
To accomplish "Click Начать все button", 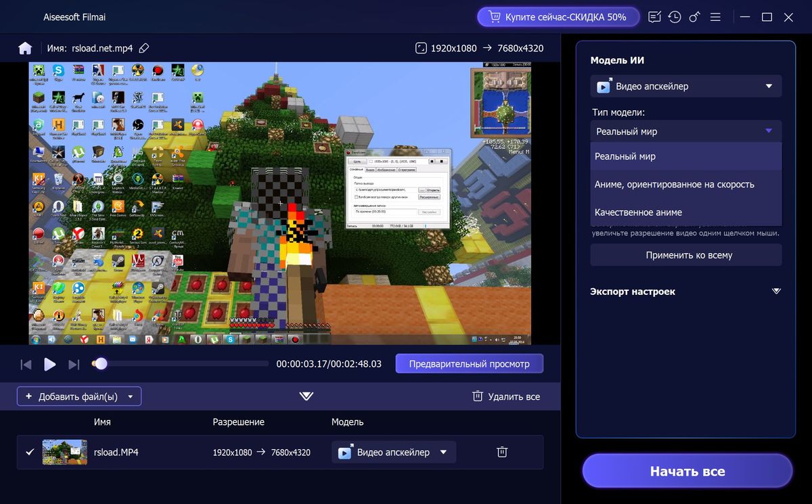I will (687, 471).
